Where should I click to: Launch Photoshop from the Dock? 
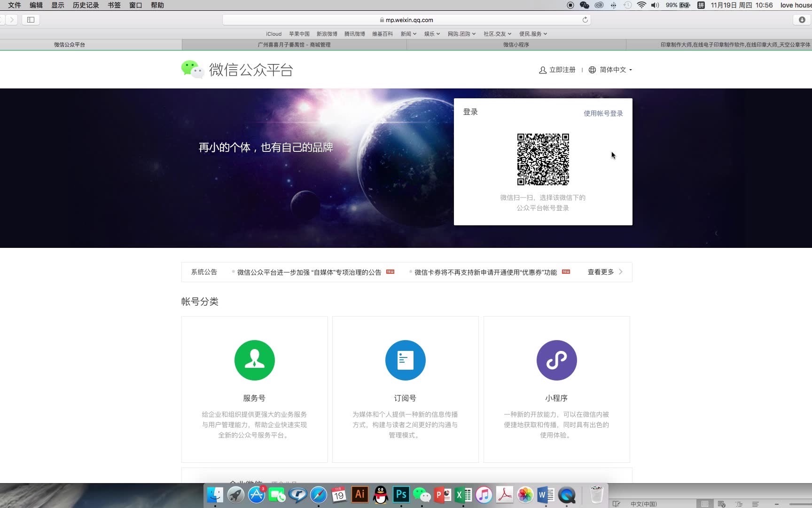click(401, 494)
